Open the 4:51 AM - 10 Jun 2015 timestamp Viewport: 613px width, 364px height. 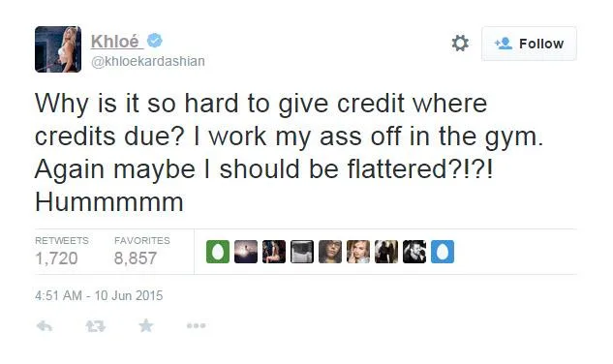point(99,295)
